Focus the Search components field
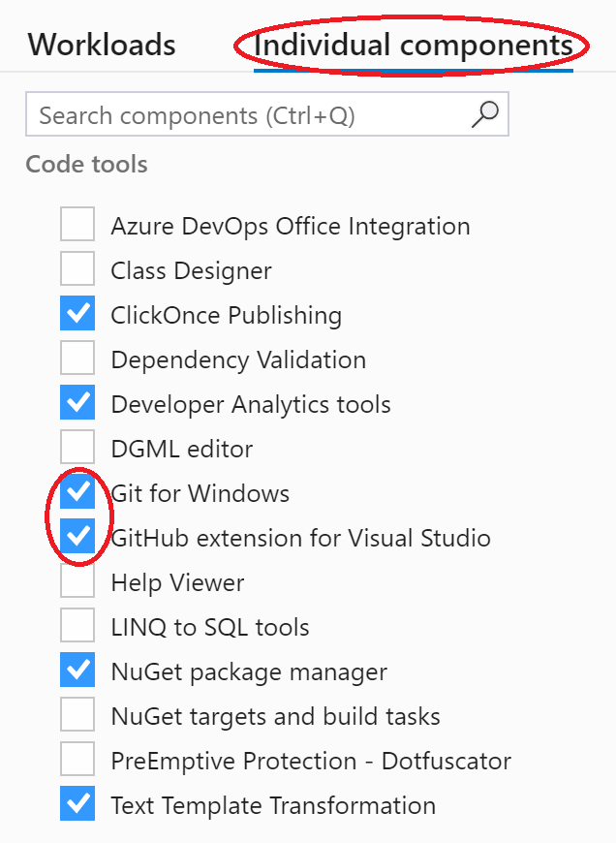 tap(247, 116)
